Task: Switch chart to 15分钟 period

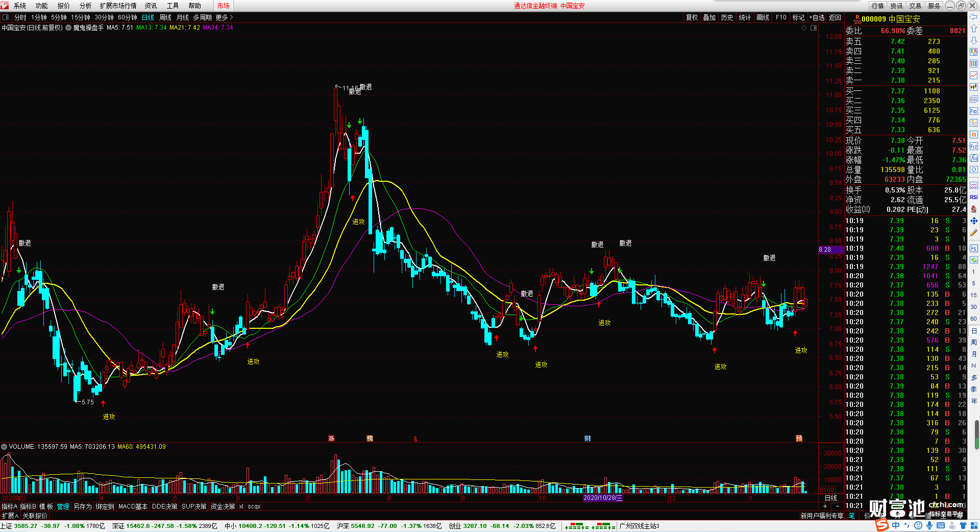Action: 81,17
